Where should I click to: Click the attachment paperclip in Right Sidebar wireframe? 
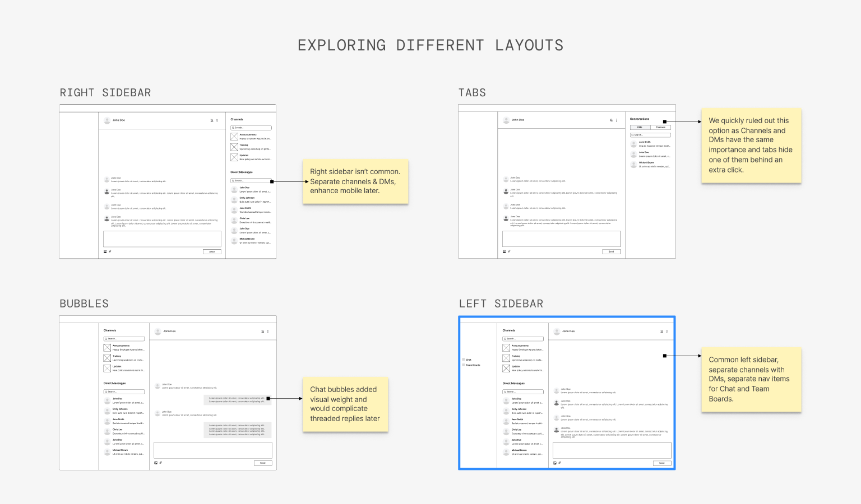point(110,251)
